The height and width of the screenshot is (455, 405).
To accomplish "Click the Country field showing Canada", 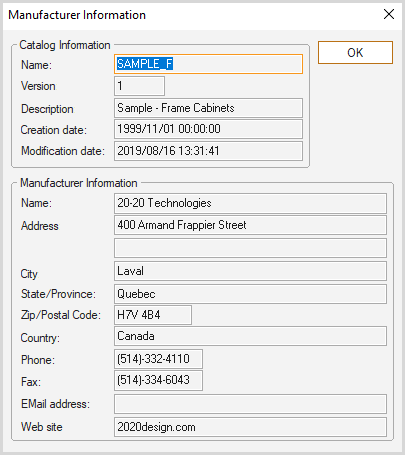I will [250, 336].
